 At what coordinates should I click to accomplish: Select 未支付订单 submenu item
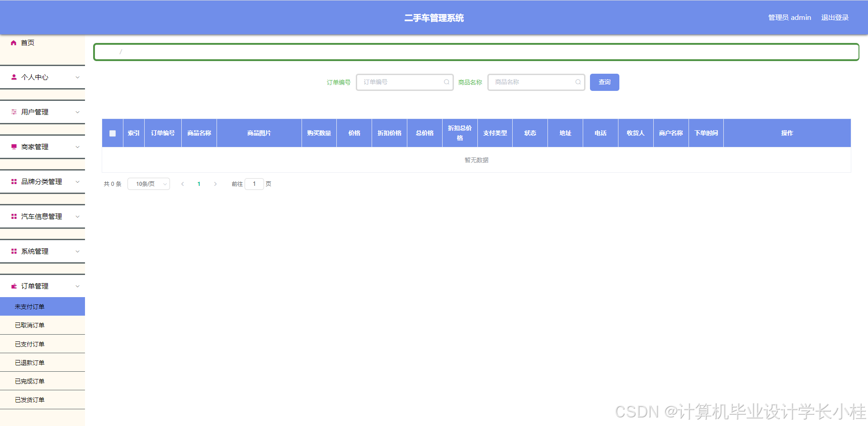point(42,307)
